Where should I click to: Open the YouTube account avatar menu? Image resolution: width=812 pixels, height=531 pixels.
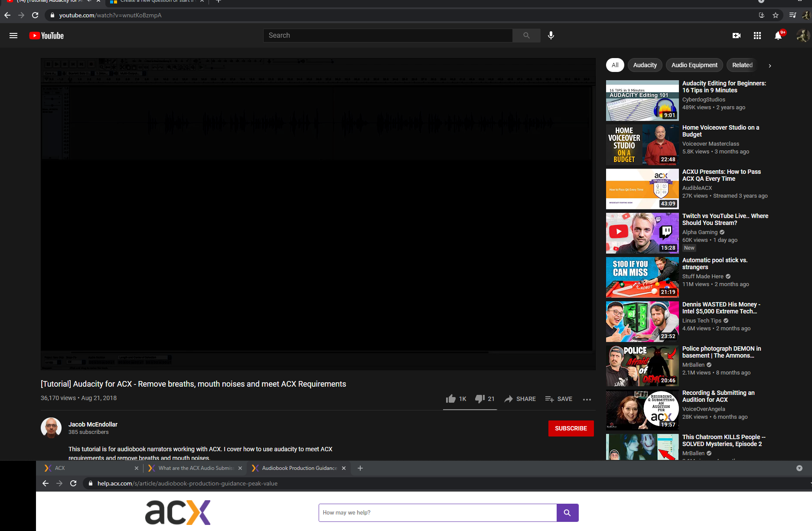point(803,36)
